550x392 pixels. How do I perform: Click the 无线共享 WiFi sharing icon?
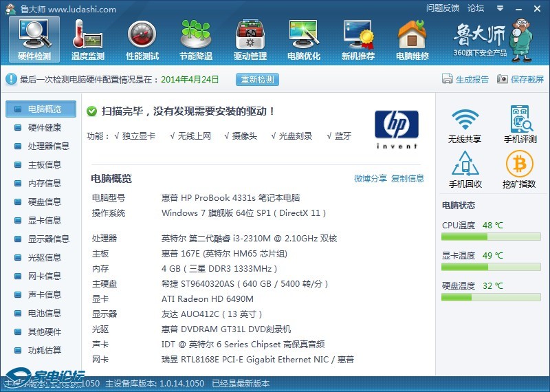pos(465,125)
